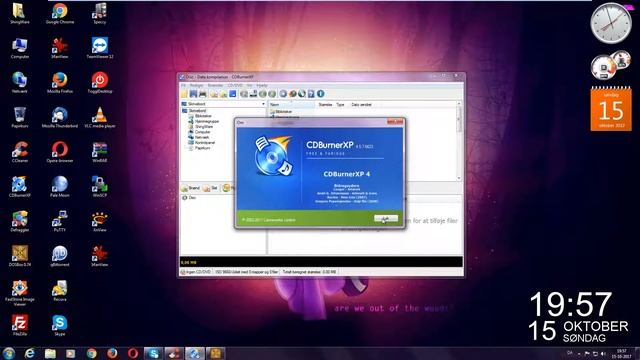The height and width of the screenshot is (360, 640).
Task: Click the Print toolbar icon in CDBurnerXP
Action: [202, 94]
